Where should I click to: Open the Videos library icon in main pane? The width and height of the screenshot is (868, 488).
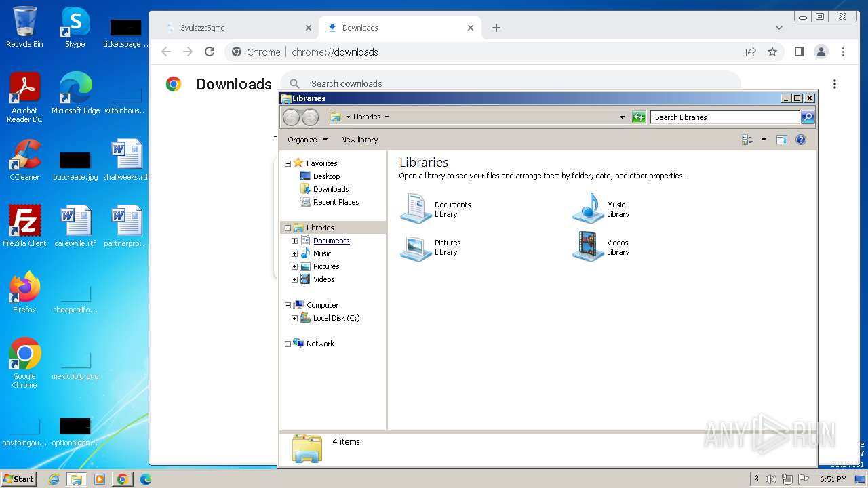pyautogui.click(x=588, y=247)
